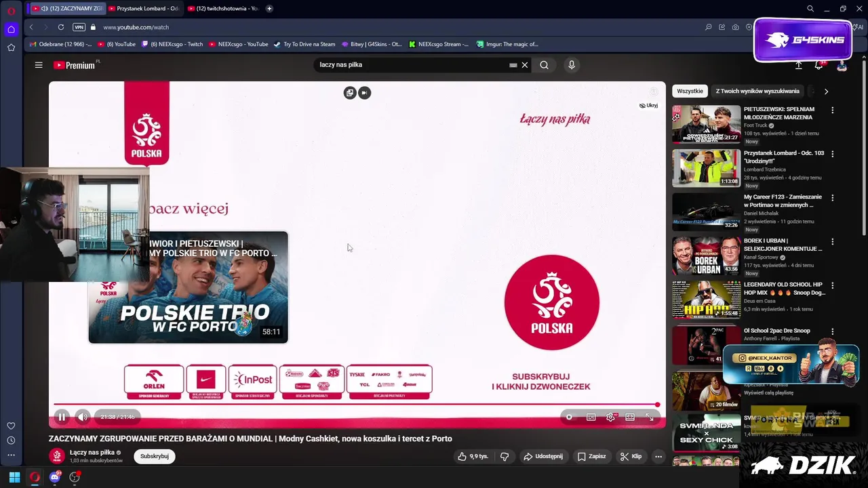Click the www.youtube.com/watch address bar

pyautogui.click(x=136, y=27)
